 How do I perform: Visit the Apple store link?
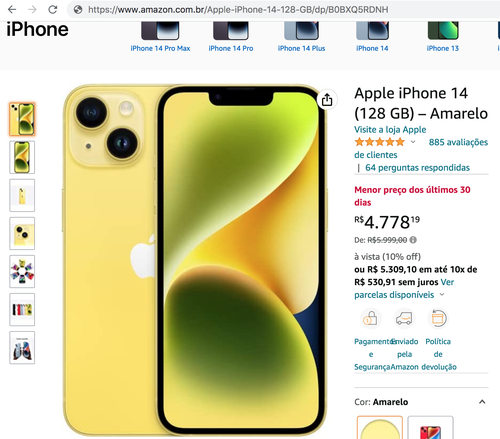(390, 130)
